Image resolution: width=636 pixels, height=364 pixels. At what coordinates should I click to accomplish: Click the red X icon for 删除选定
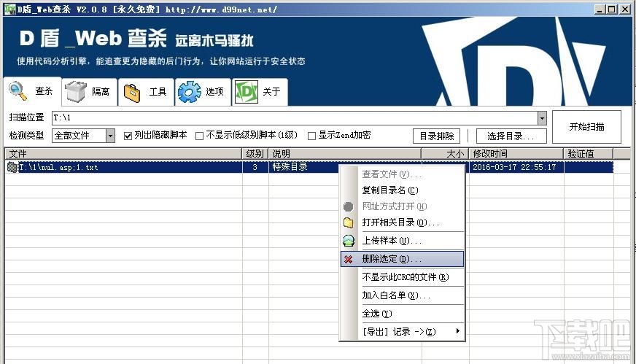click(x=348, y=259)
